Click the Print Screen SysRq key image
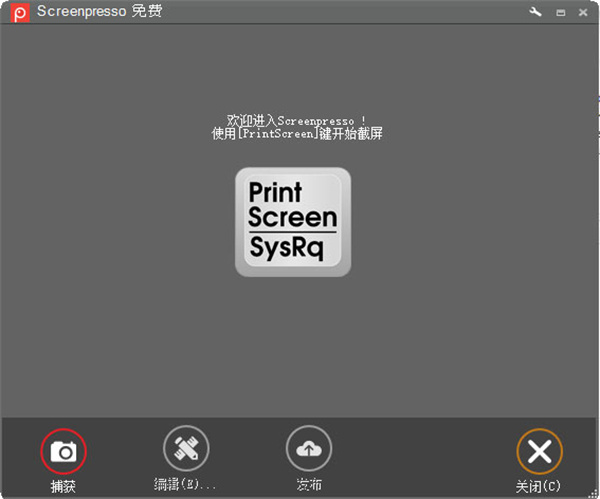 coord(292,222)
